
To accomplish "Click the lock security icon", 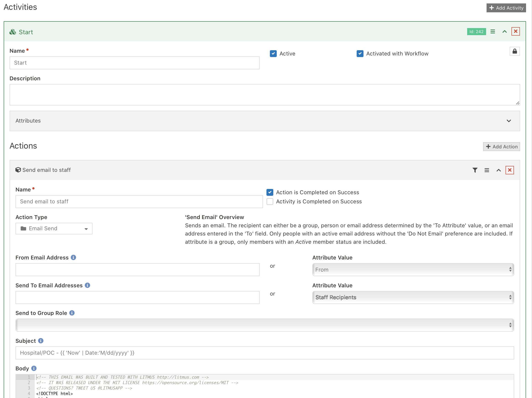I will click(x=514, y=51).
